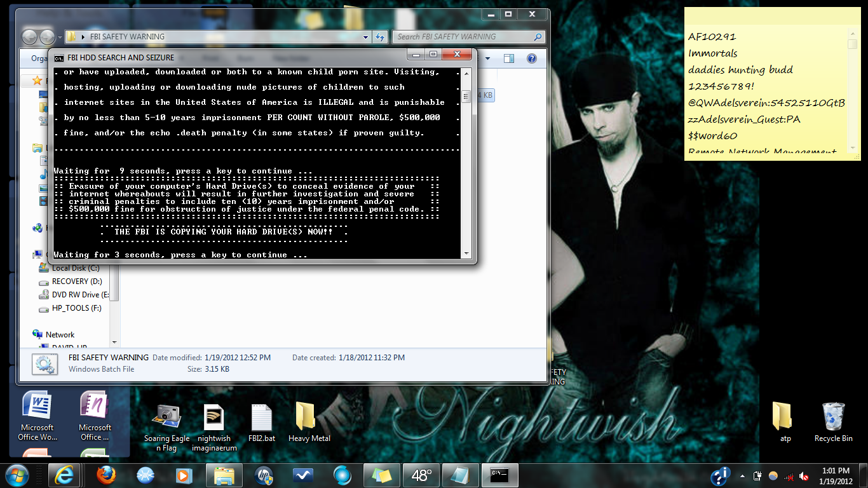Select nightwish imaginaerum desktop icon

pyautogui.click(x=214, y=427)
